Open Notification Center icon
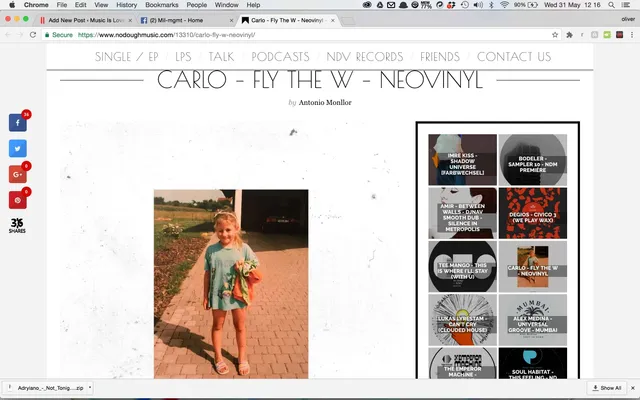The image size is (640, 400). 627,5
